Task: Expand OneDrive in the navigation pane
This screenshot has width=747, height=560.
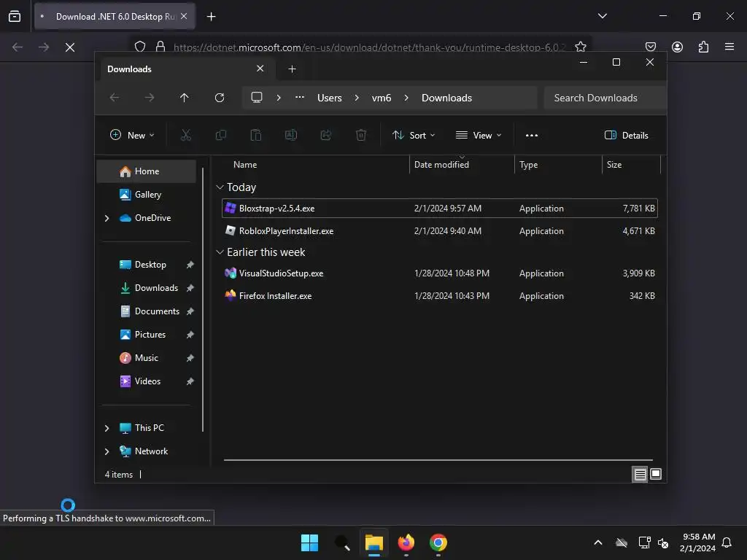Action: [x=107, y=218]
